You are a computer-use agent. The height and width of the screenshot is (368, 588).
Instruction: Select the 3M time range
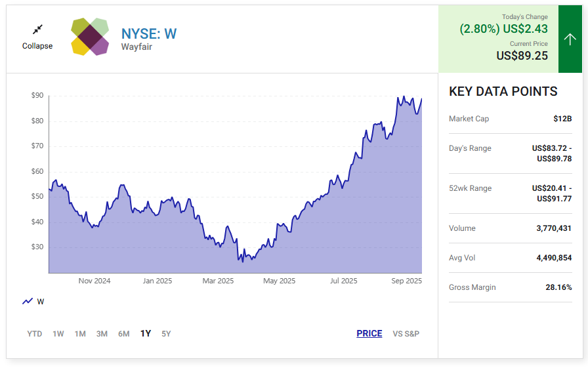[x=102, y=333]
